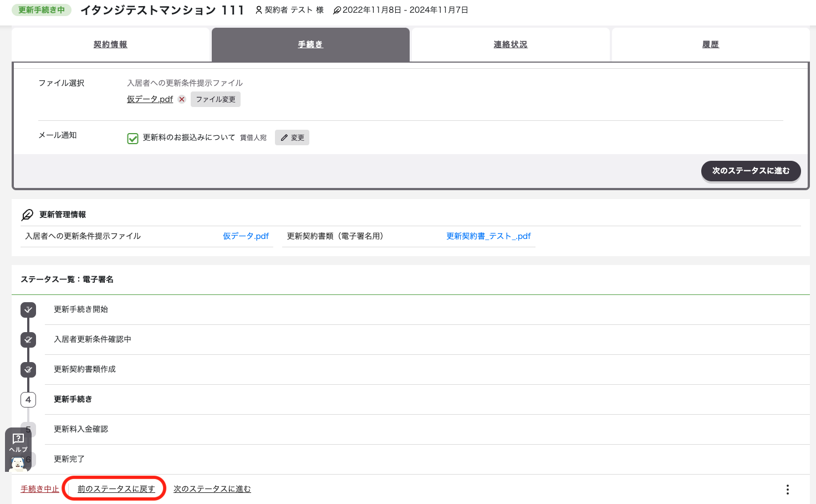Open the blue 仮データ.pdf link in 更新管理情報
Screen dimensions: 816x504
point(246,236)
